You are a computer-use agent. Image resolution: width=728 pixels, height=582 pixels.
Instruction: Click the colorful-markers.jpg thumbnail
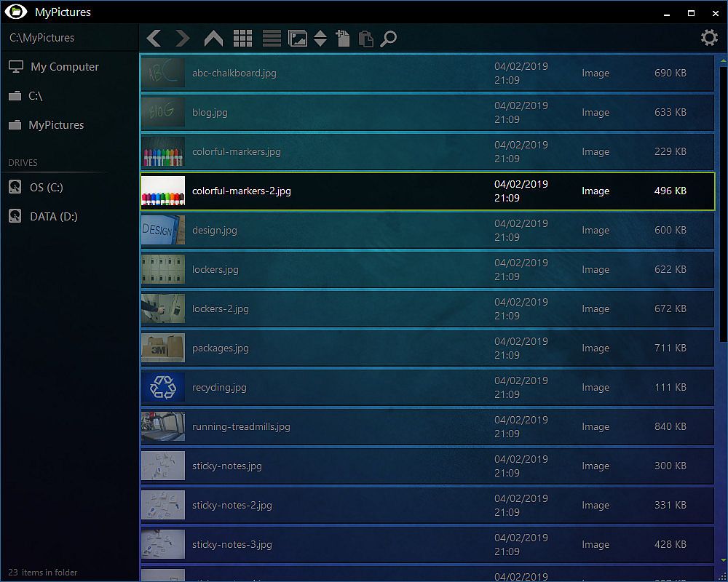(163, 151)
